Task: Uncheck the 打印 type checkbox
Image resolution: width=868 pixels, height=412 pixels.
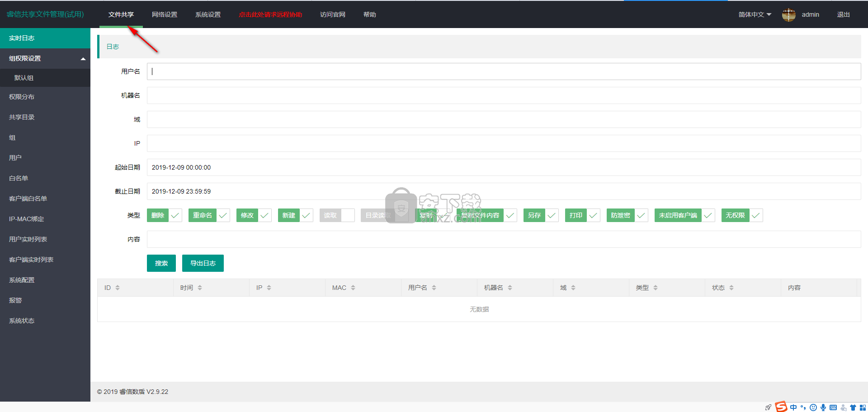Action: (582, 215)
